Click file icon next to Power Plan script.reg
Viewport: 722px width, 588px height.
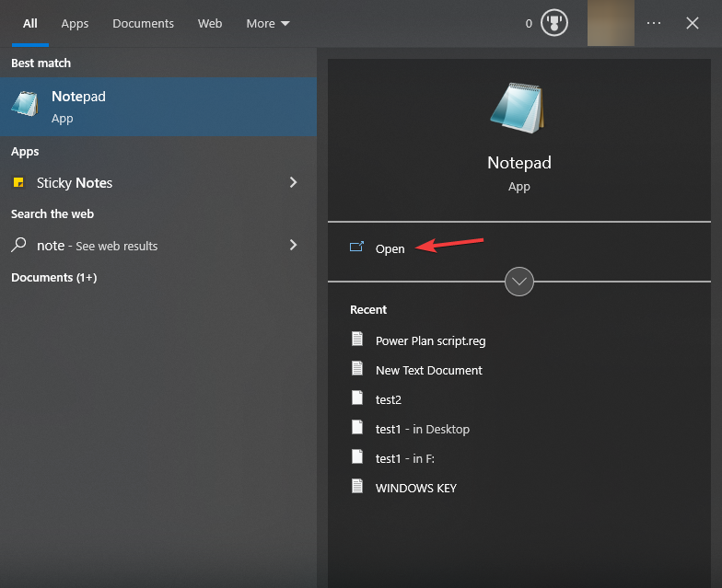[x=357, y=340]
